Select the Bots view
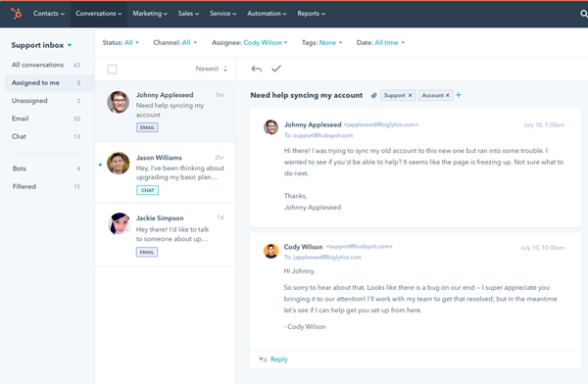Viewport: 588px width, 384px height. tap(49, 168)
